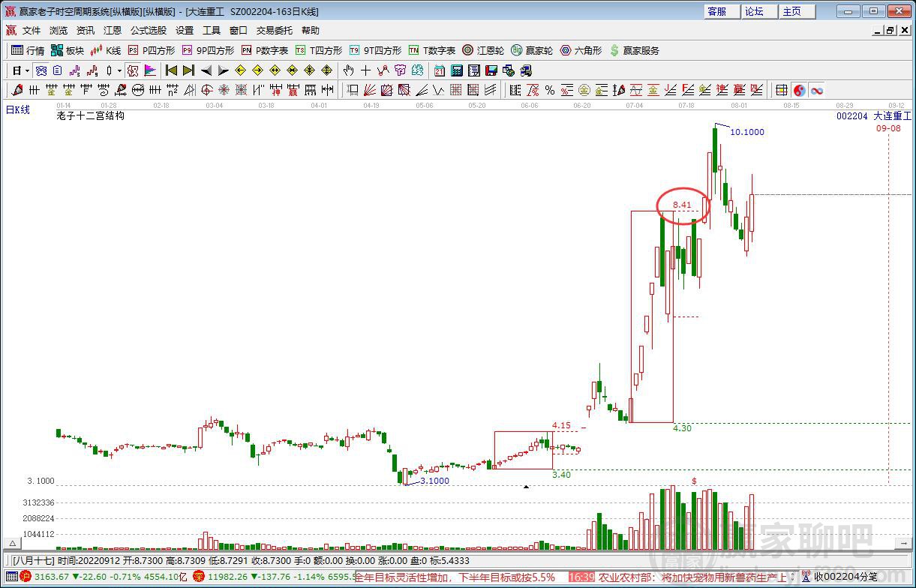Open the 文件 menu
Viewport: 916px width, 588px height.
click(x=32, y=31)
